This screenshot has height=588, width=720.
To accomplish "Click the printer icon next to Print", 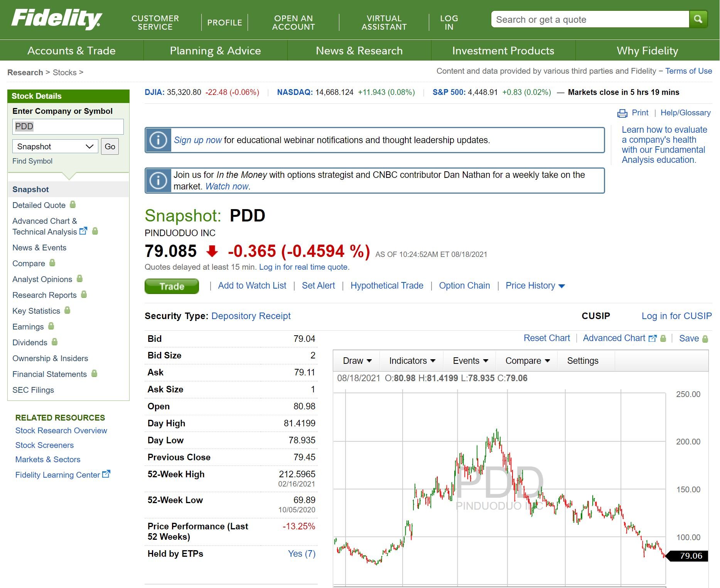I will (x=622, y=113).
